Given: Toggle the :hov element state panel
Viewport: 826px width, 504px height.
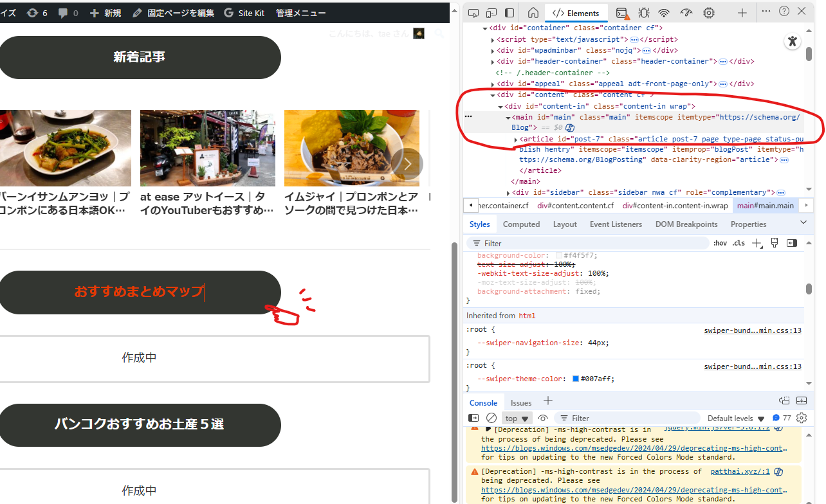Looking at the screenshot, I should (720, 243).
